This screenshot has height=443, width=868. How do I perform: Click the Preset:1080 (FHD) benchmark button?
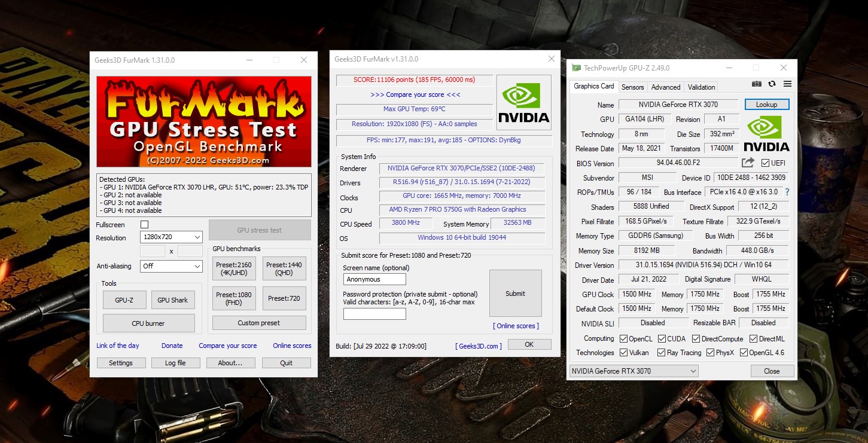[234, 298]
